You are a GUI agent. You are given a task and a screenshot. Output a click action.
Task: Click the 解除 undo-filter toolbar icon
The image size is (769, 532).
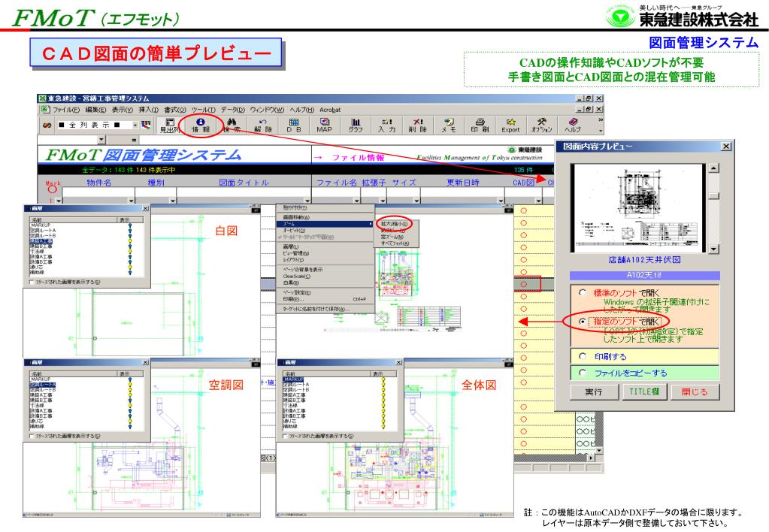pos(263,125)
